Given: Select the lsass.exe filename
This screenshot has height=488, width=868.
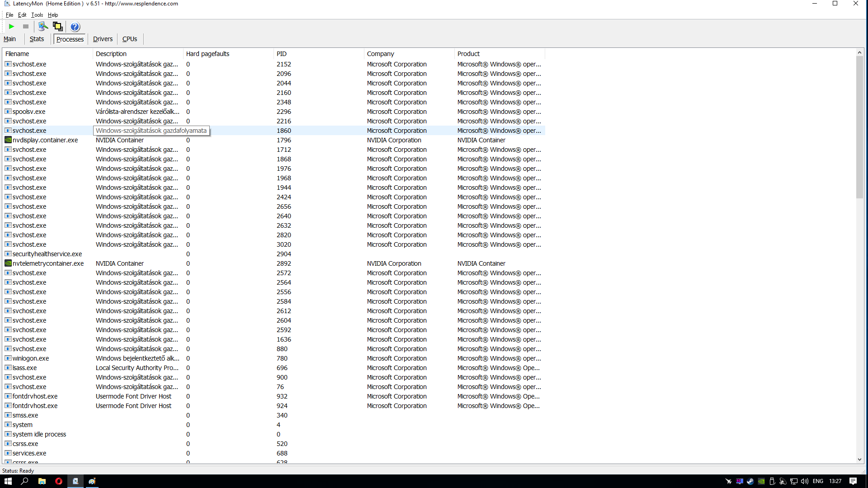Looking at the screenshot, I should pyautogui.click(x=25, y=368).
